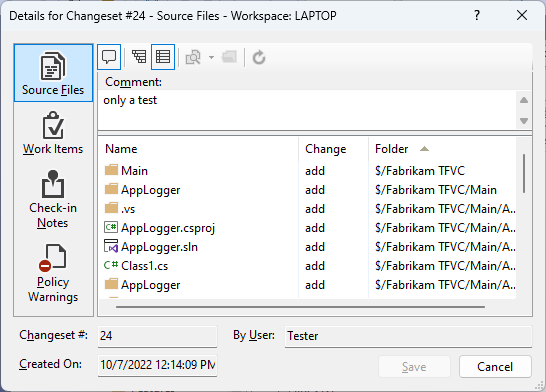Click 'add' change cell for Class1.cs
Image resolution: width=546 pixels, height=392 pixels.
[315, 266]
